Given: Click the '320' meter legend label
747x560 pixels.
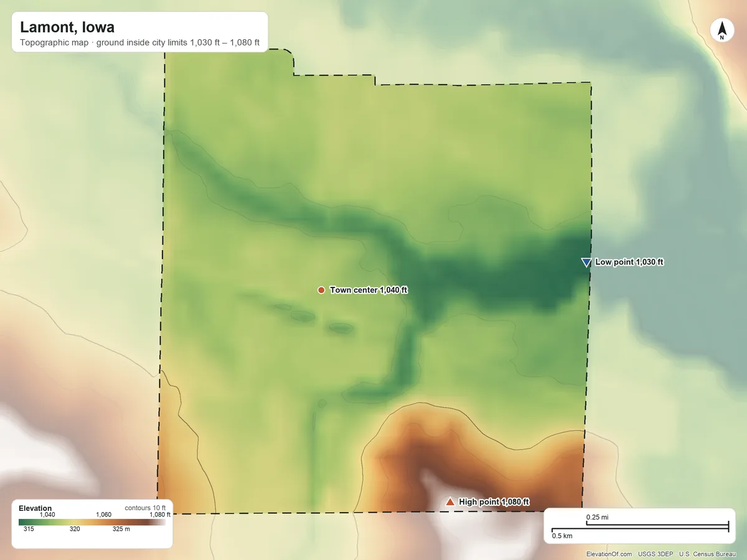Looking at the screenshot, I should [x=75, y=530].
